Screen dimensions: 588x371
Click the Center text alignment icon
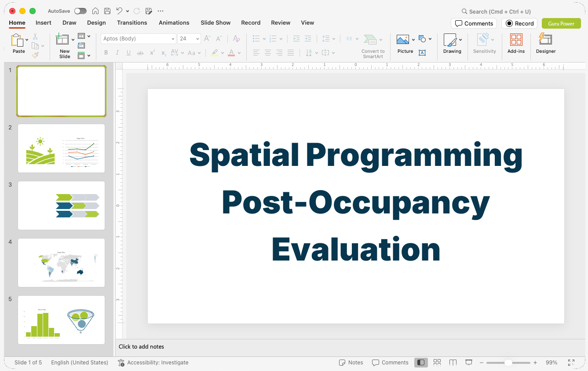click(x=268, y=53)
